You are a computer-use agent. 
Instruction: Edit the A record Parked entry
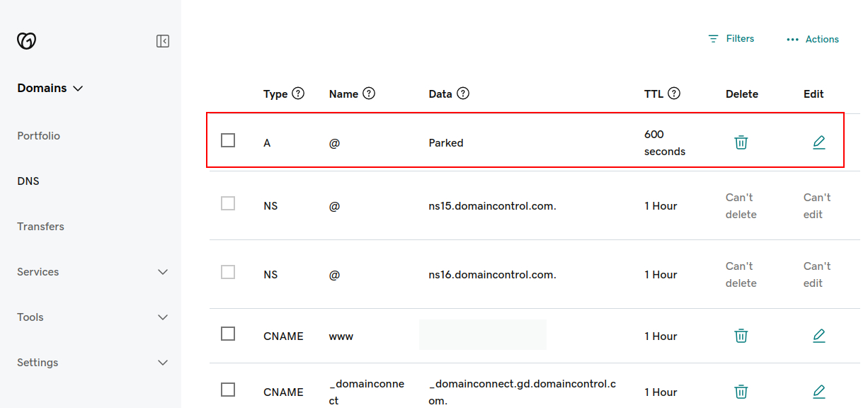tap(818, 142)
